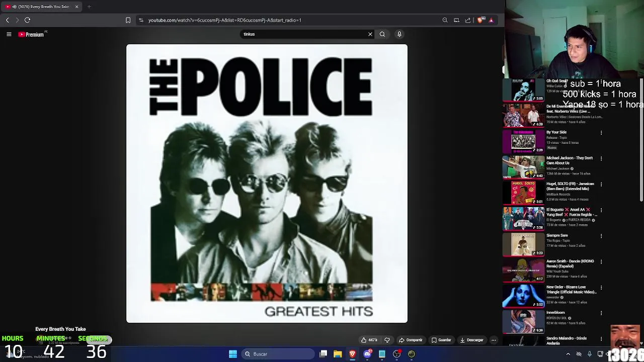This screenshot has height=362, width=644.
Task: Open options menu for Innerbloom
Action: tap(601, 313)
